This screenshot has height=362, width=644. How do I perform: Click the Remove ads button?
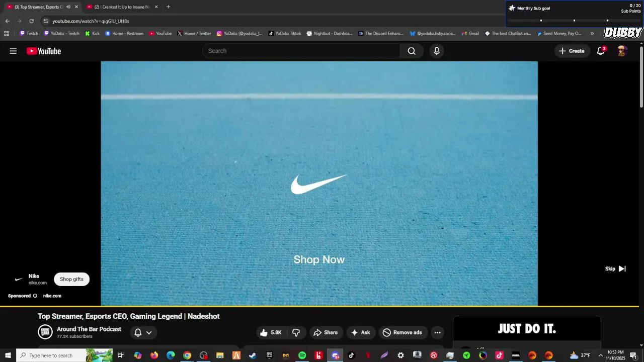point(402,332)
